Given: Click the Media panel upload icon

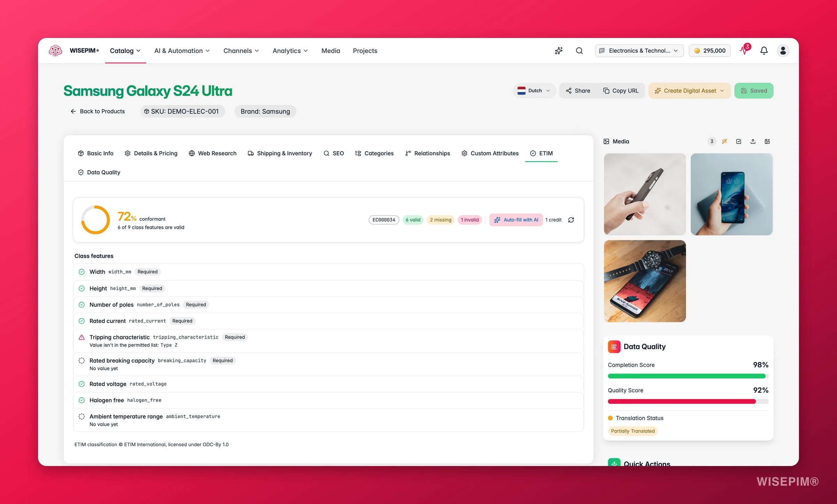Looking at the screenshot, I should tap(753, 141).
